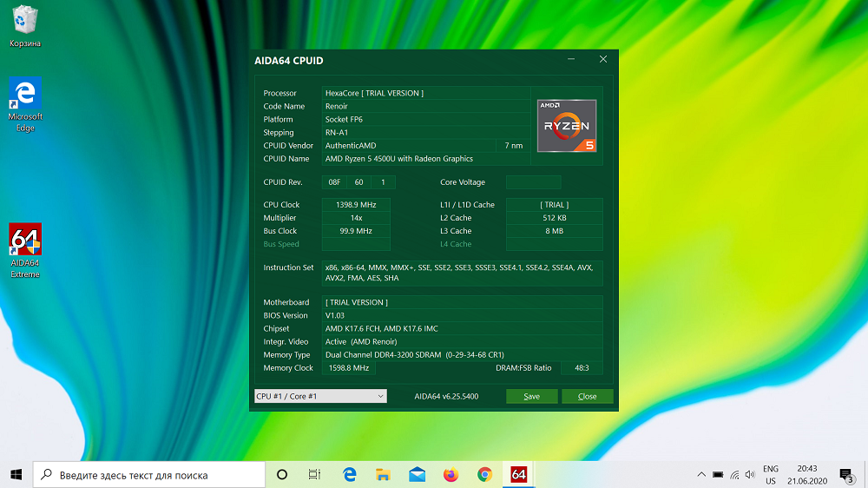Screen dimensions: 868x488
Task: Click the battery icon in system tray
Action: click(x=718, y=475)
